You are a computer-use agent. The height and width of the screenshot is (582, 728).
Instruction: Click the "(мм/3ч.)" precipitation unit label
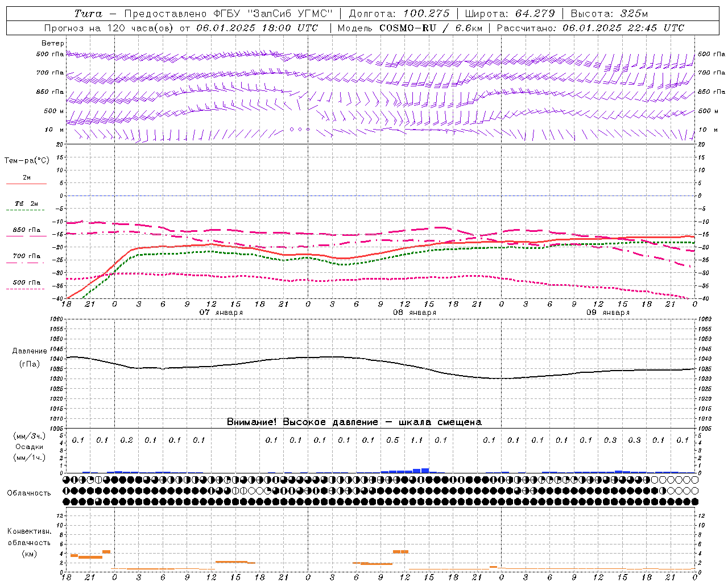30,436
